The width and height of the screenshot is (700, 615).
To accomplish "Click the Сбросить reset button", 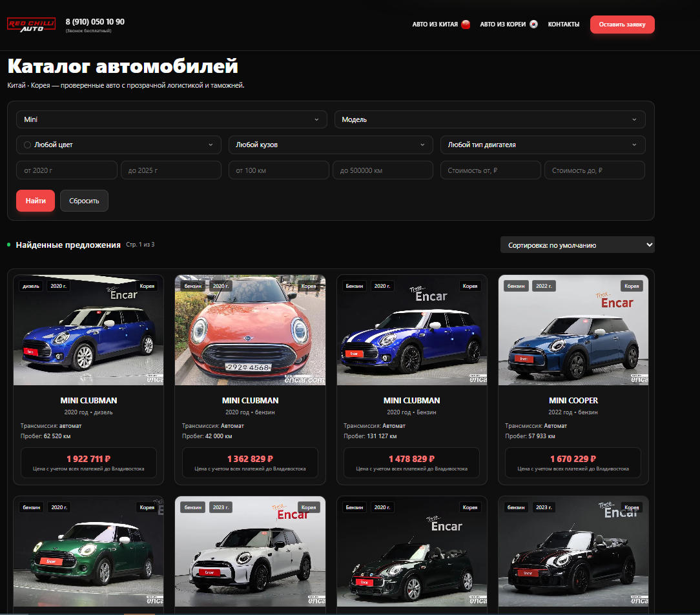I will pyautogui.click(x=84, y=201).
